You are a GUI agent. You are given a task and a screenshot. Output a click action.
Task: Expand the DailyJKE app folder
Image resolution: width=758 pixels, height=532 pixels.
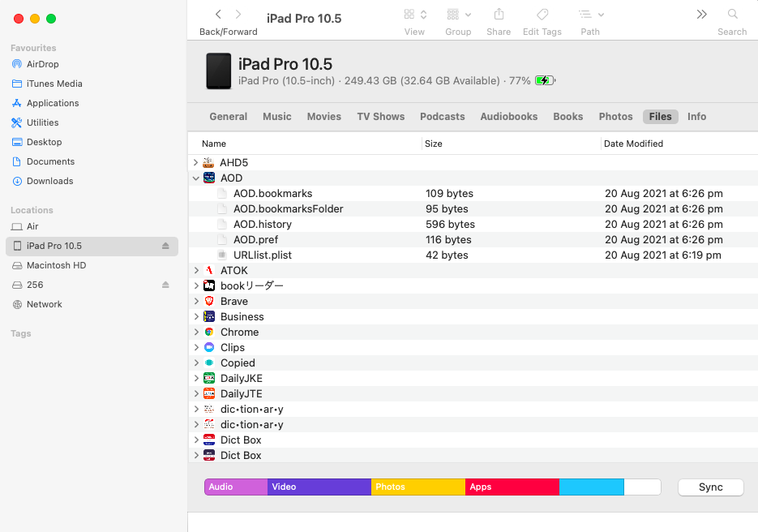tap(196, 378)
